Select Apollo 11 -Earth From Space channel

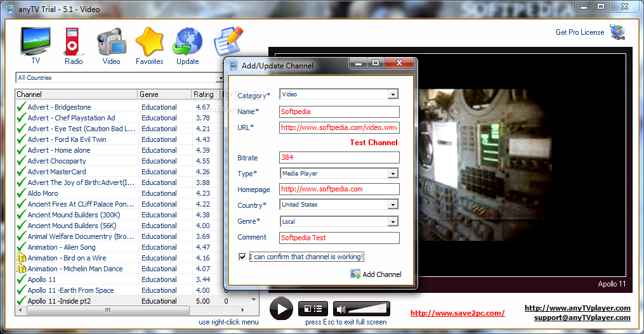70,290
